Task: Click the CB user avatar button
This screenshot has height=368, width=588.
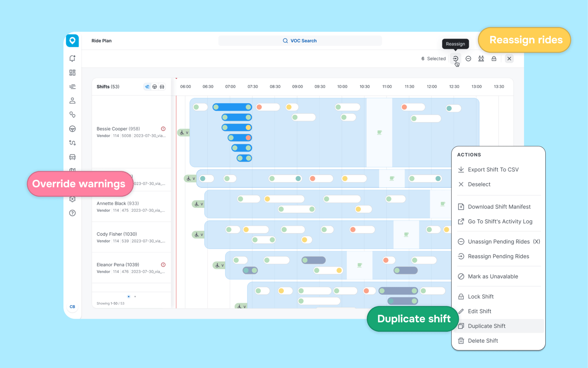Action: (72, 307)
